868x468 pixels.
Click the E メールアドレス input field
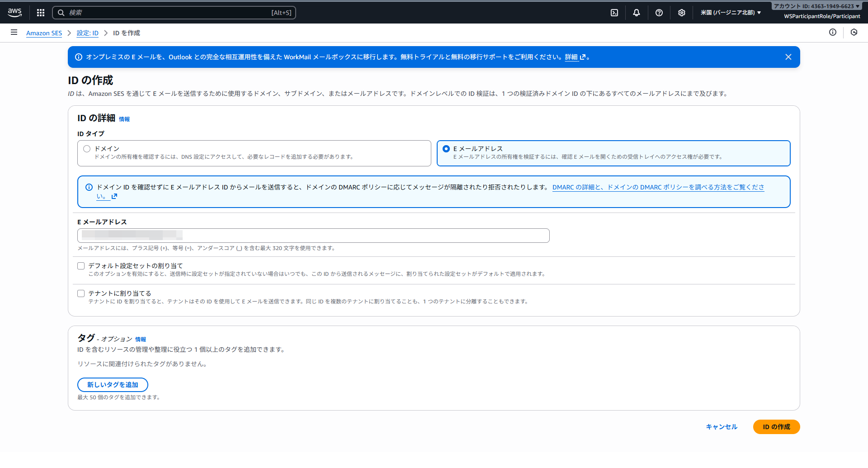click(313, 235)
